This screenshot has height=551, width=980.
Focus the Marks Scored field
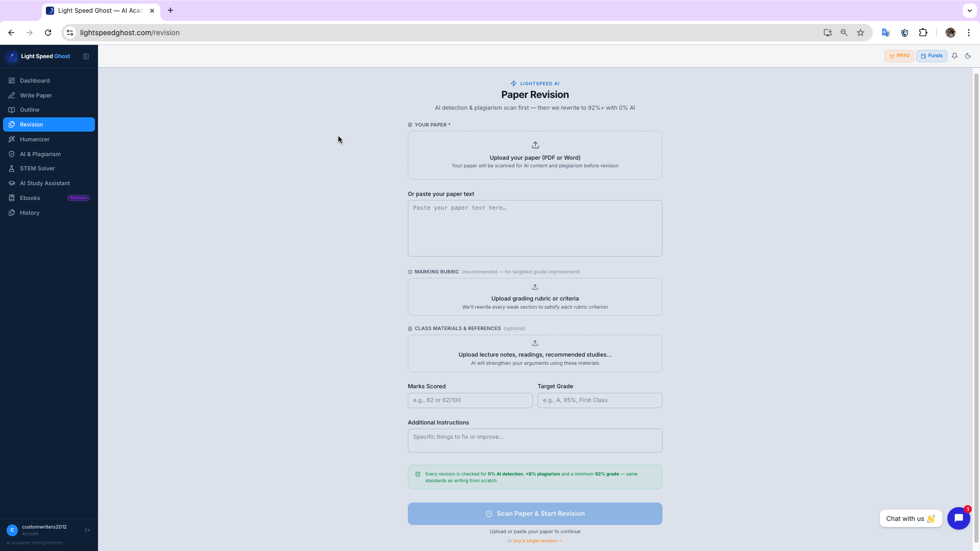click(x=470, y=400)
